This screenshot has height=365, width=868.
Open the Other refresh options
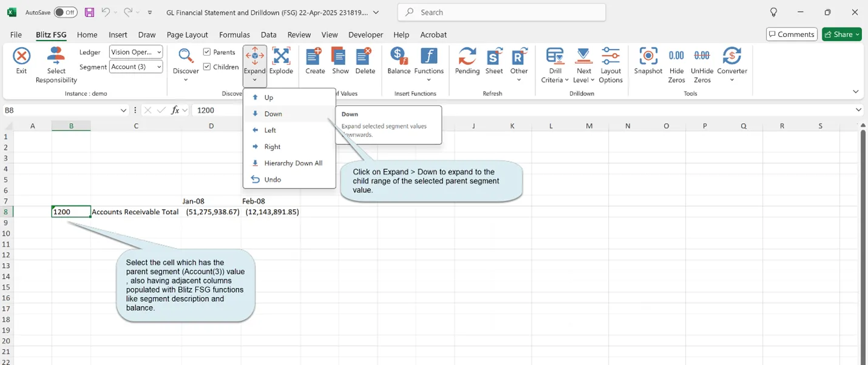point(519,64)
